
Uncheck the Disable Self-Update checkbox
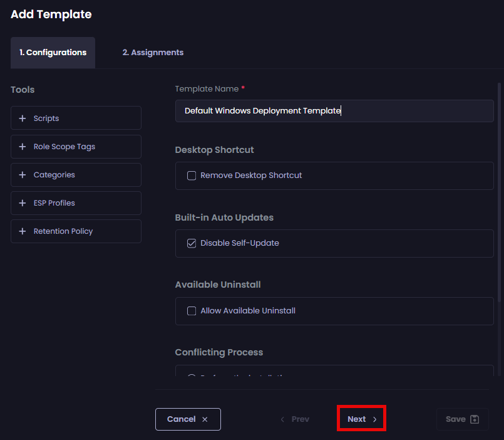192,243
